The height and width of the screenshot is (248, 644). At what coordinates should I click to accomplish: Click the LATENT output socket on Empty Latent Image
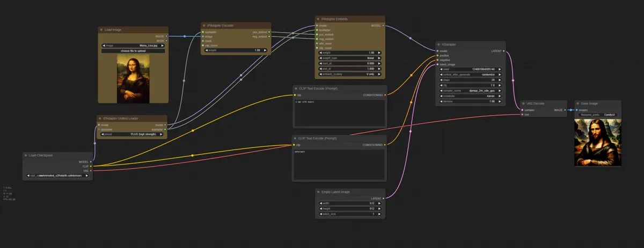[x=384, y=198]
